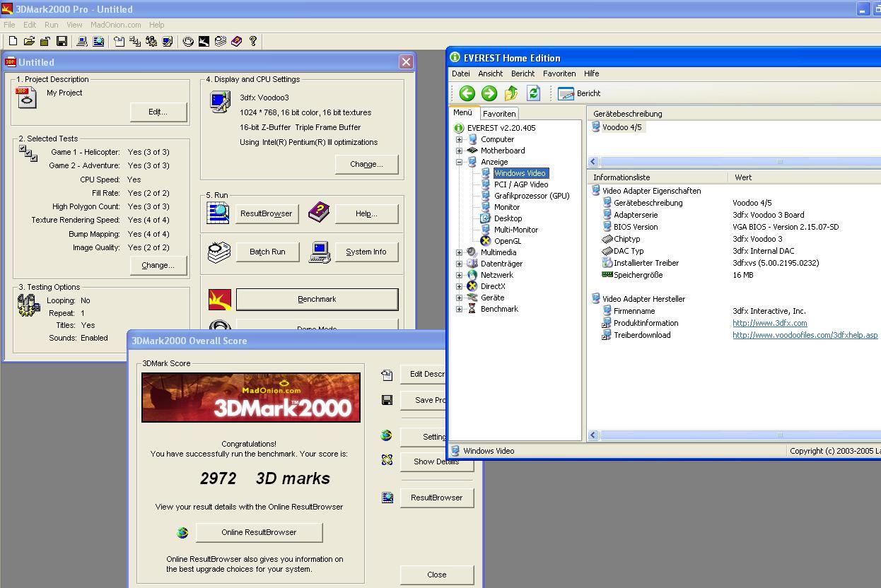The image size is (881, 588).
Task: Select PCI / AGP Video tree item
Action: [x=521, y=184]
